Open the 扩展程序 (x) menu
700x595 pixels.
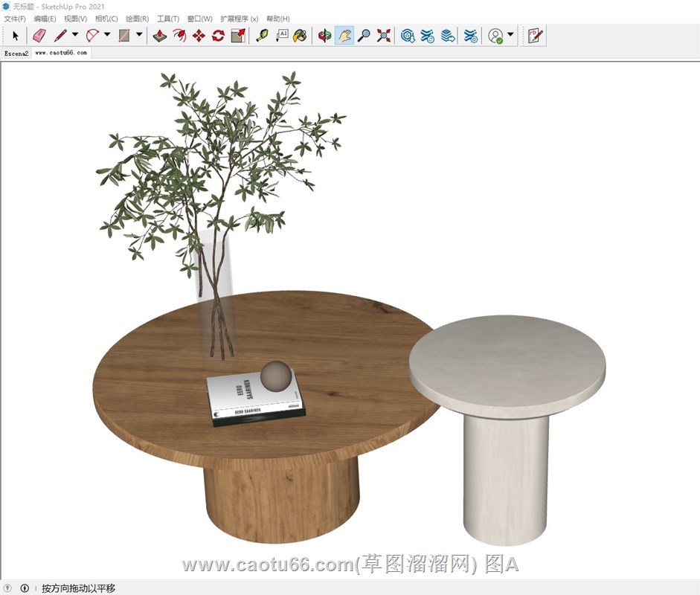[239, 19]
